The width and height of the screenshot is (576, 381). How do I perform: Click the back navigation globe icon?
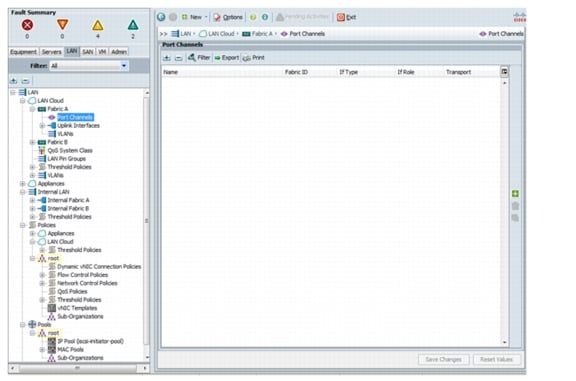tap(161, 17)
